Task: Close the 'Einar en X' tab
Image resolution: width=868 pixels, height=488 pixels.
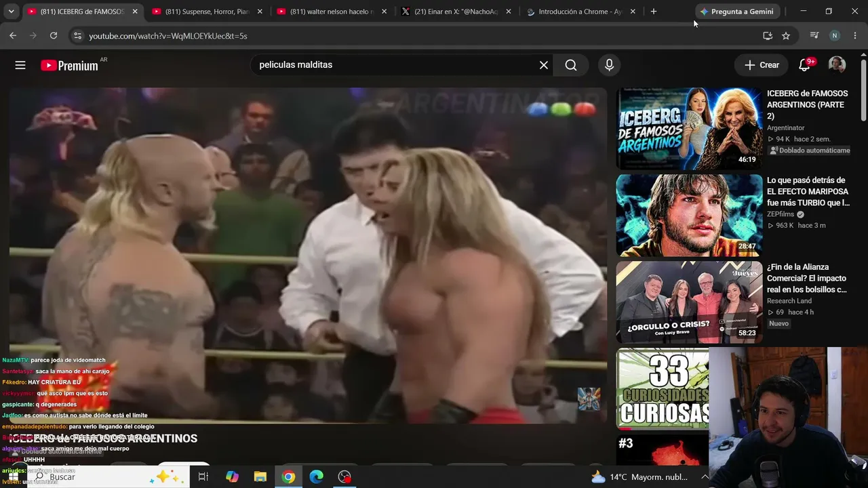Action: (x=509, y=12)
